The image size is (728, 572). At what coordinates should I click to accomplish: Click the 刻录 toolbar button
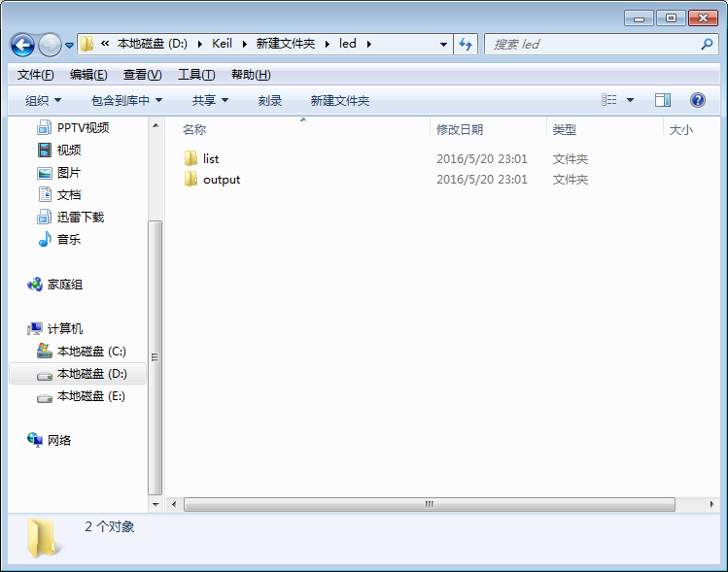pos(270,100)
